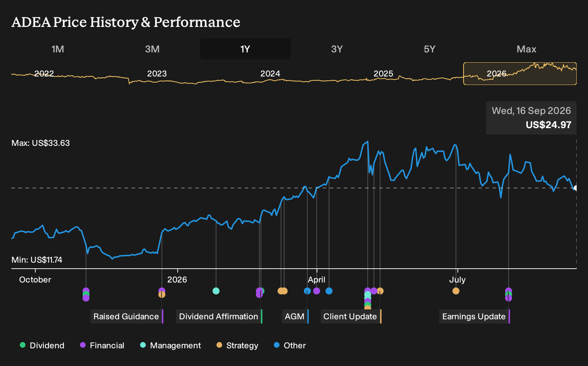Switch chart to the 3Y range
The width and height of the screenshot is (588, 366).
(x=337, y=49)
